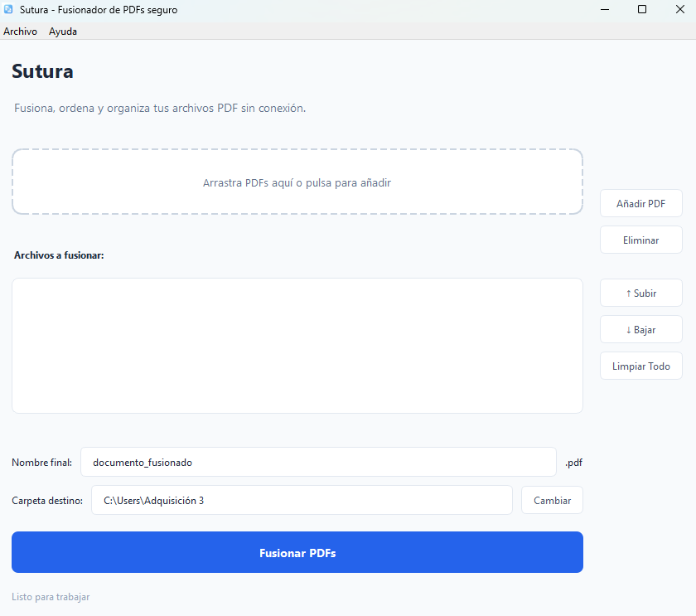Click the dashed PDF drop zone

click(x=297, y=182)
